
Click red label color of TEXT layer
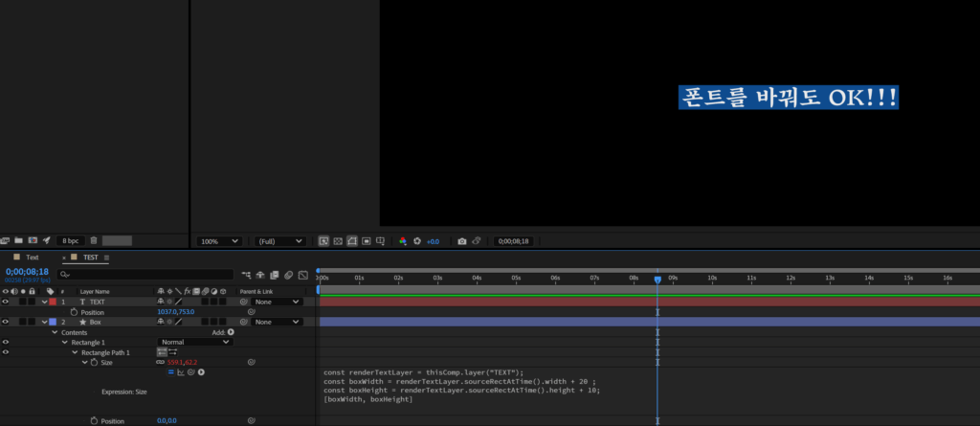click(x=53, y=302)
